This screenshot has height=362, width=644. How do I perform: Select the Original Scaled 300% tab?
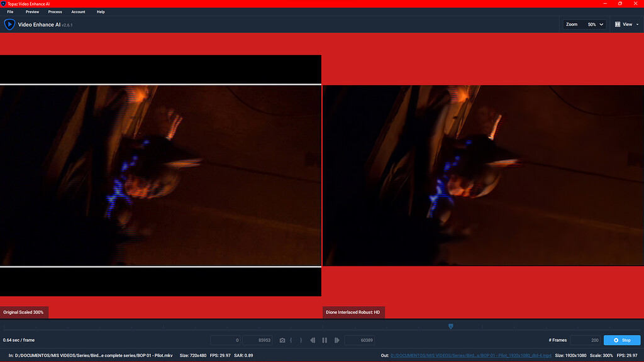25,312
